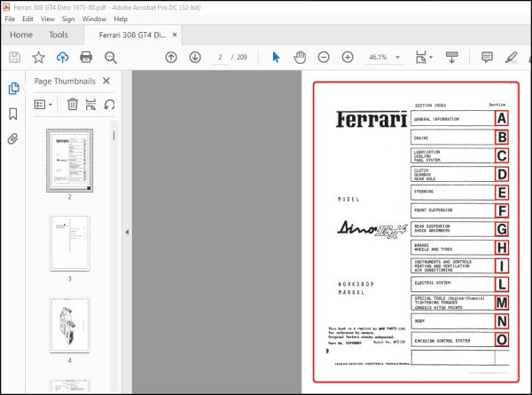This screenshot has width=532, height=395.
Task: Click section L Electric System link
Action: pyautogui.click(x=459, y=284)
